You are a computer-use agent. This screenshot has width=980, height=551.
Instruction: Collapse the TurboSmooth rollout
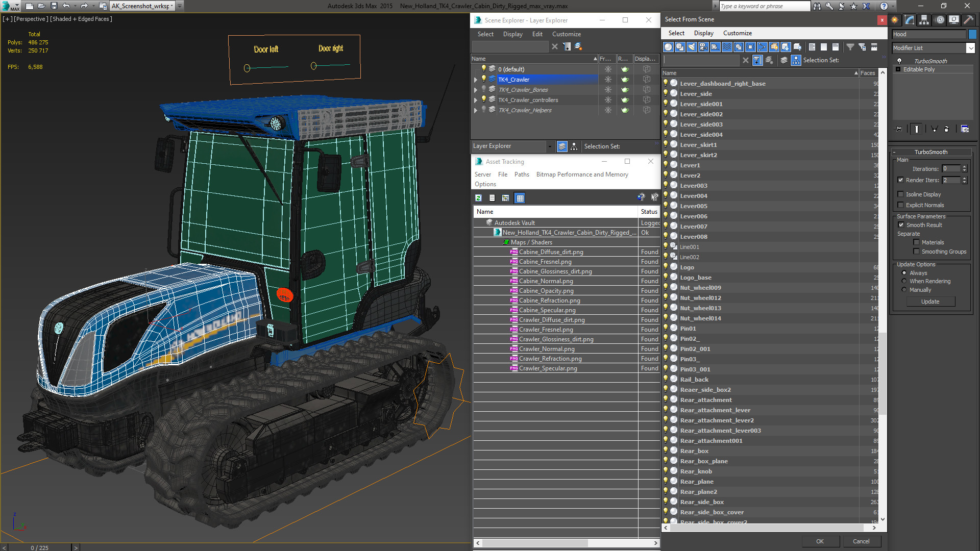coord(930,152)
